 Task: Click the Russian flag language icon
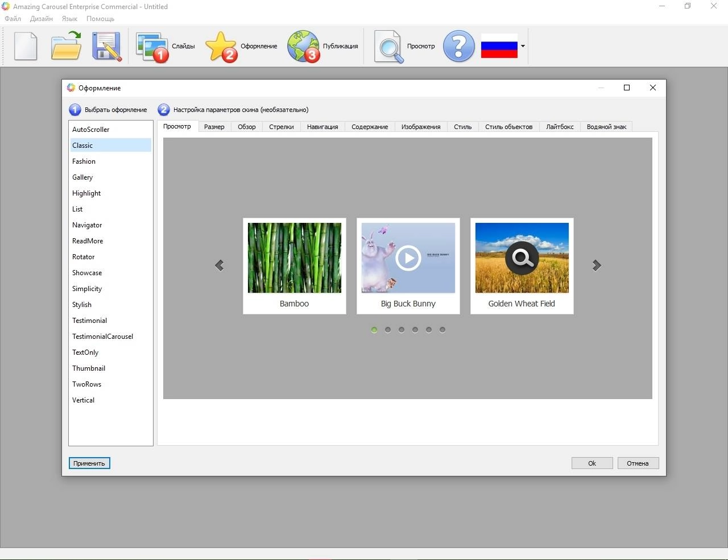point(499,46)
